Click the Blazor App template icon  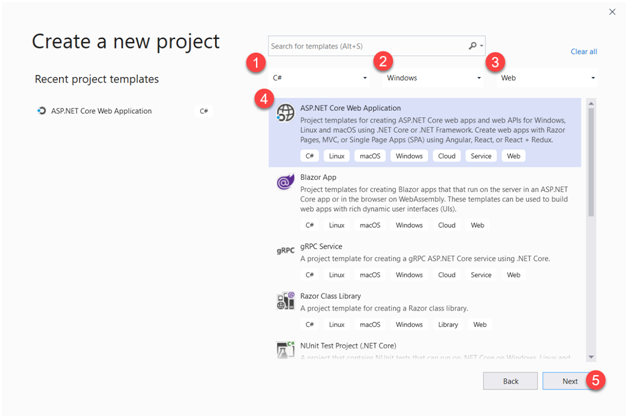point(286,183)
